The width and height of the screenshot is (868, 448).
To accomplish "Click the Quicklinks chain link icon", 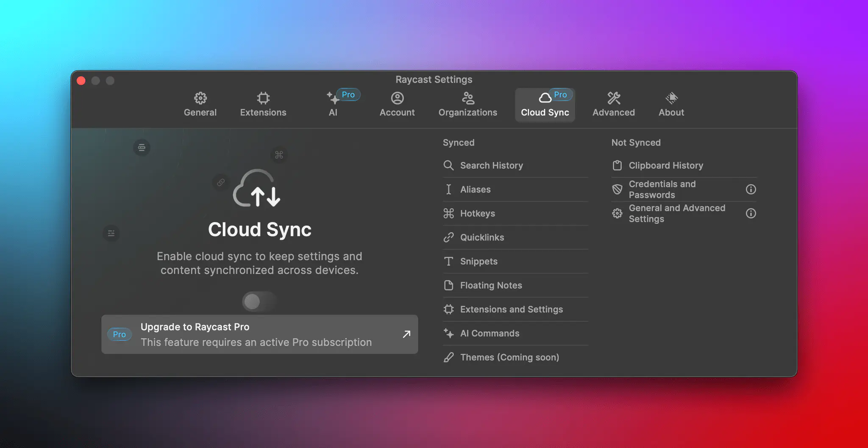I will pos(448,237).
